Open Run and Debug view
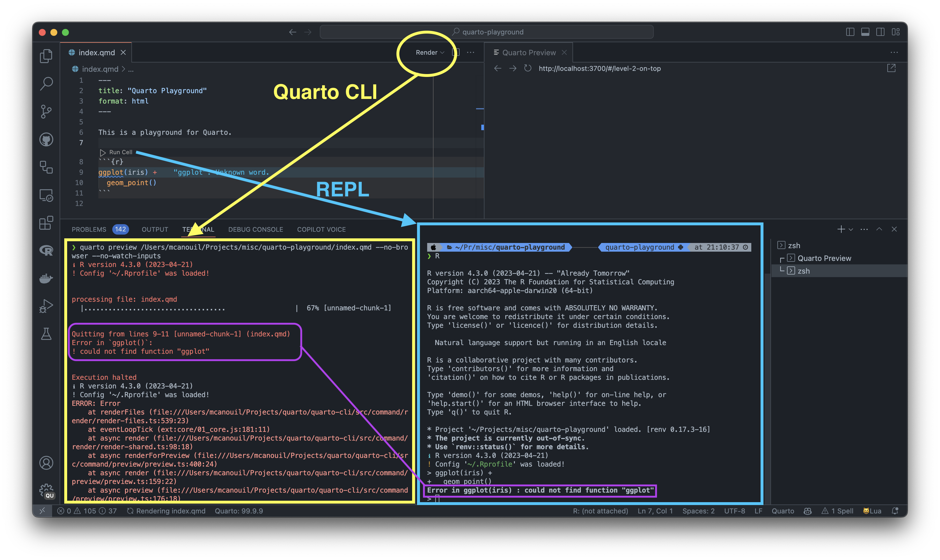This screenshot has height=560, width=940. [x=46, y=306]
